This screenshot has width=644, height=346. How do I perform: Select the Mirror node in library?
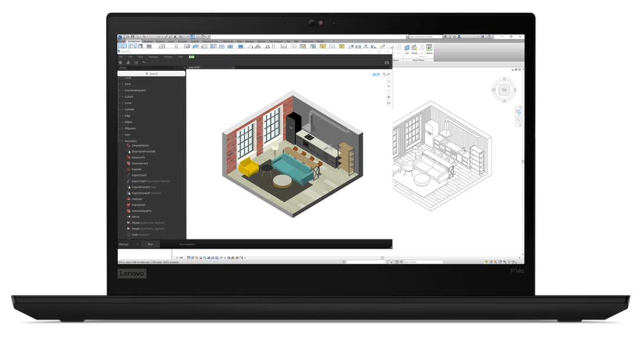click(135, 217)
